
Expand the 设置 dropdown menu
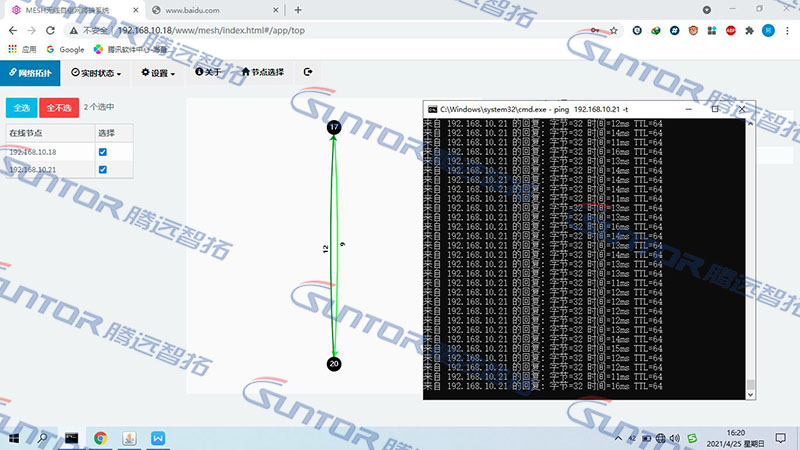point(158,73)
